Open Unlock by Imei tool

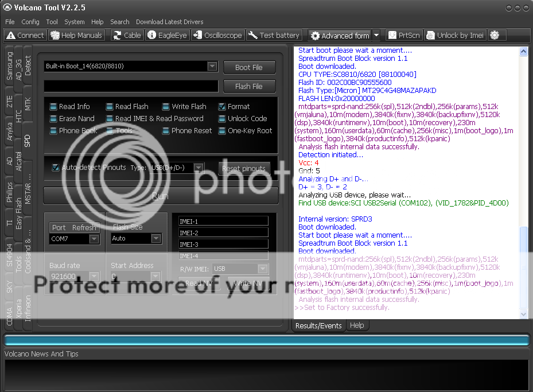pyautogui.click(x=455, y=36)
